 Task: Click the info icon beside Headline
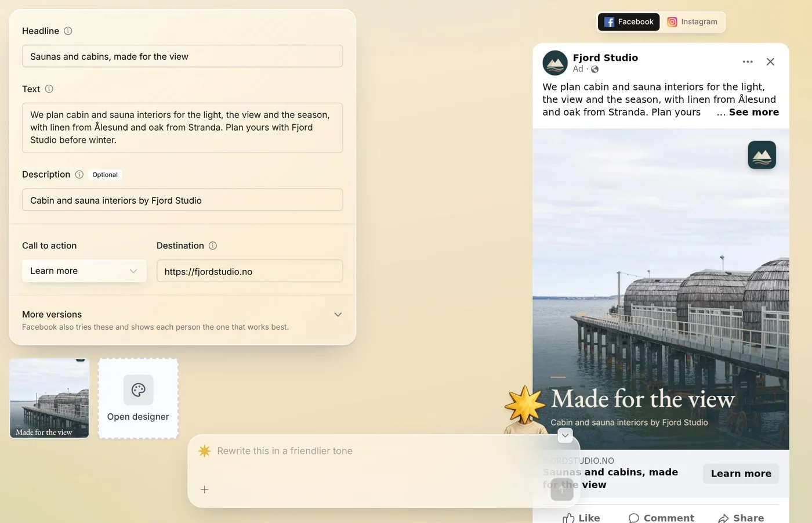click(x=68, y=31)
